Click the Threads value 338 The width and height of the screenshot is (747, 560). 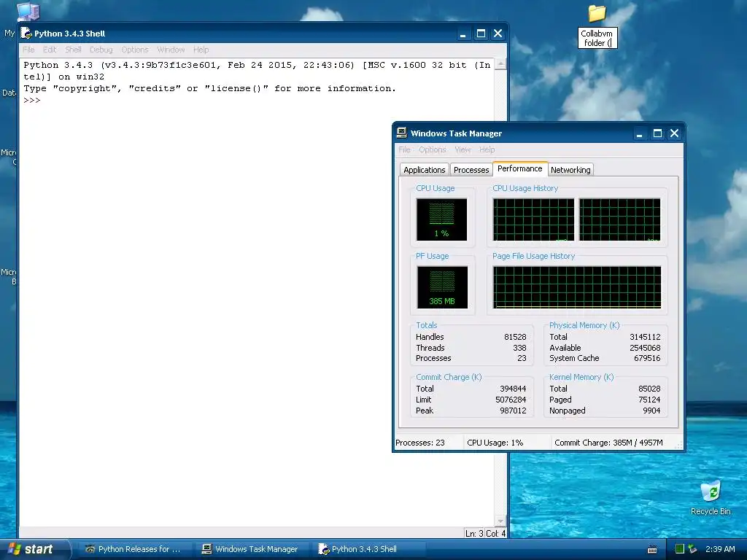point(519,348)
